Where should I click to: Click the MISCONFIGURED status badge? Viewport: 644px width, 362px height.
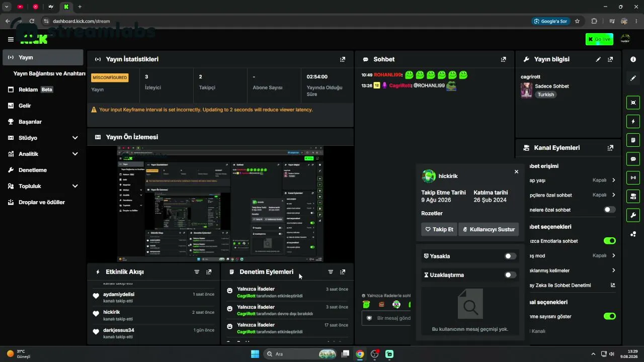(x=110, y=77)
